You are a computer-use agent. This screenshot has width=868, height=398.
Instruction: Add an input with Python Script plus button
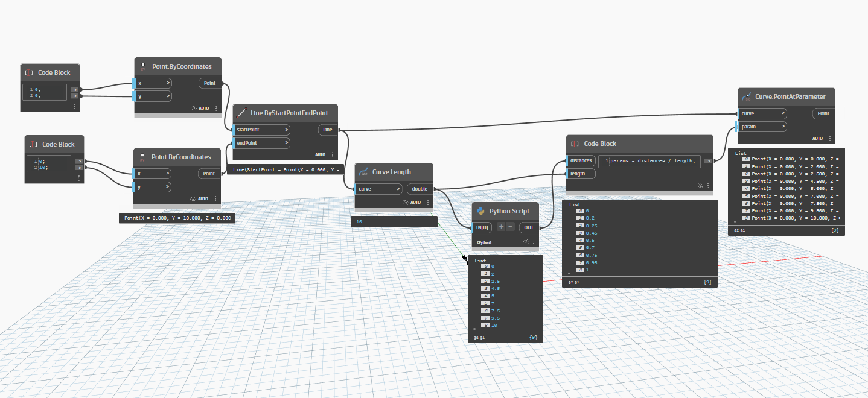pos(501,227)
